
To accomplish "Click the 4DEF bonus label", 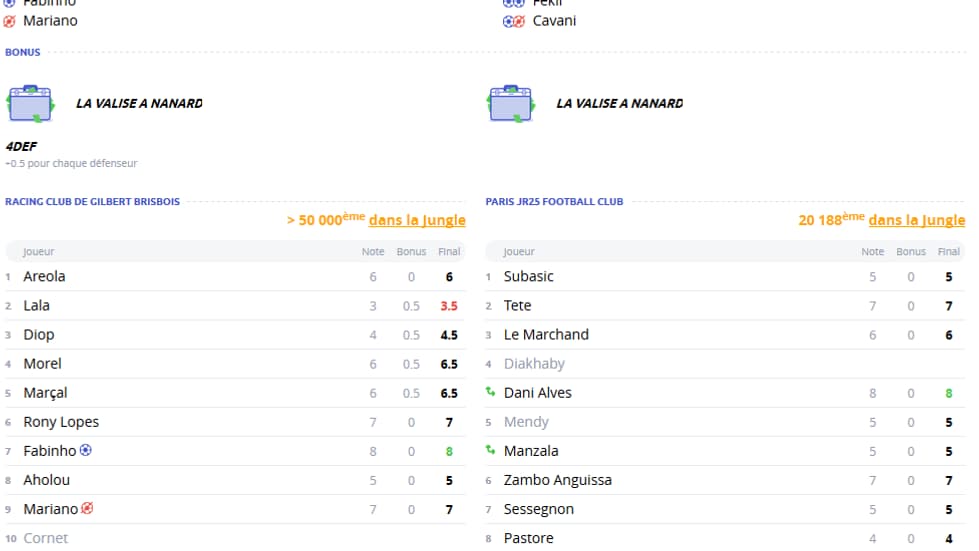I will click(x=21, y=146).
